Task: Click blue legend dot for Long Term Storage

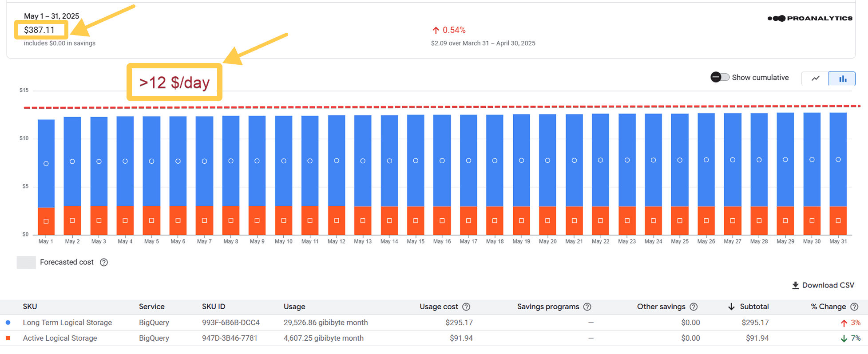Action: [x=8, y=323]
